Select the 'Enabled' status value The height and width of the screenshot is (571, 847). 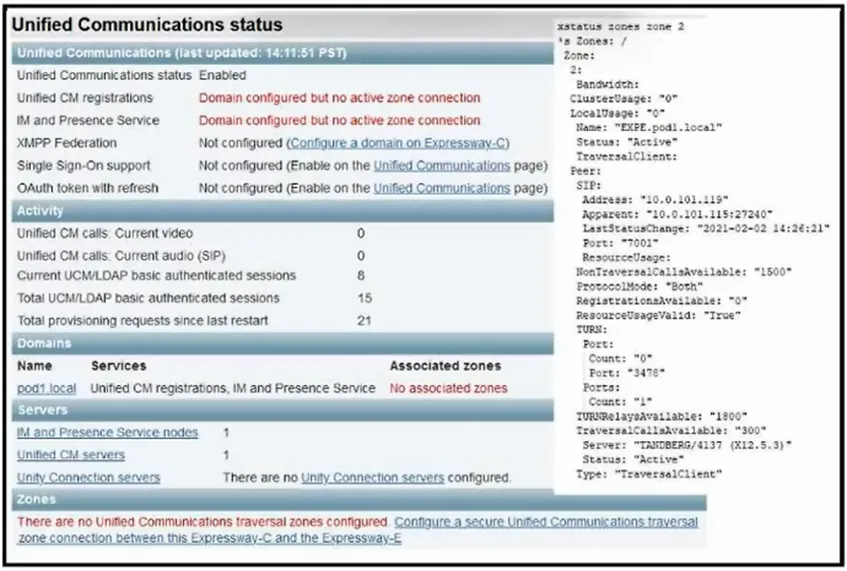coord(223,76)
